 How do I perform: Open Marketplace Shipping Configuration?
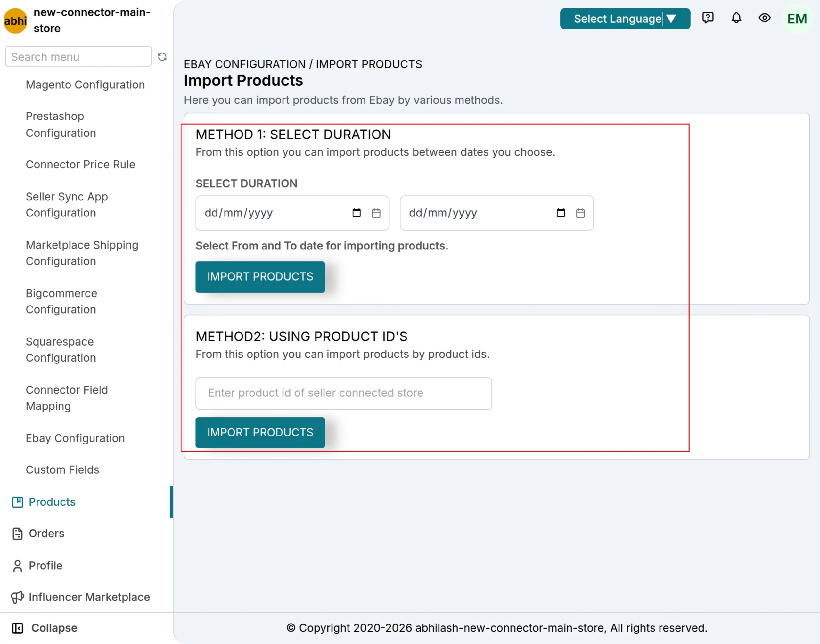[x=82, y=253]
